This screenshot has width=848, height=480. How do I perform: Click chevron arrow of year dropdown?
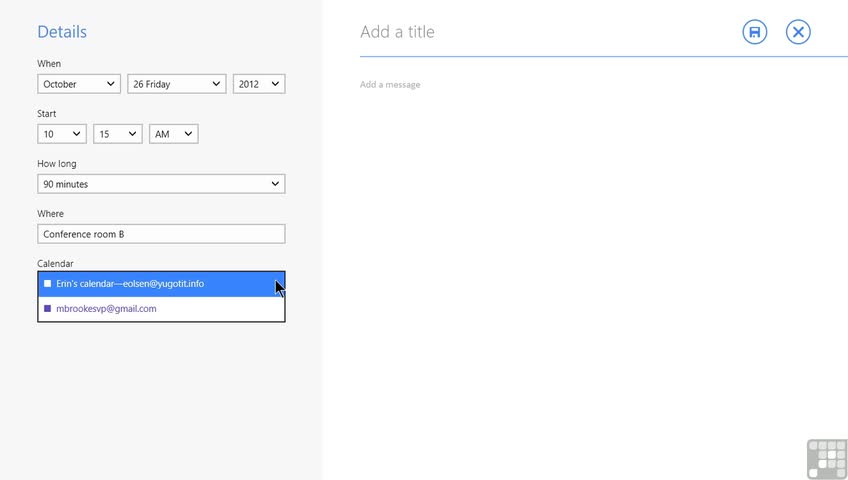[275, 84]
